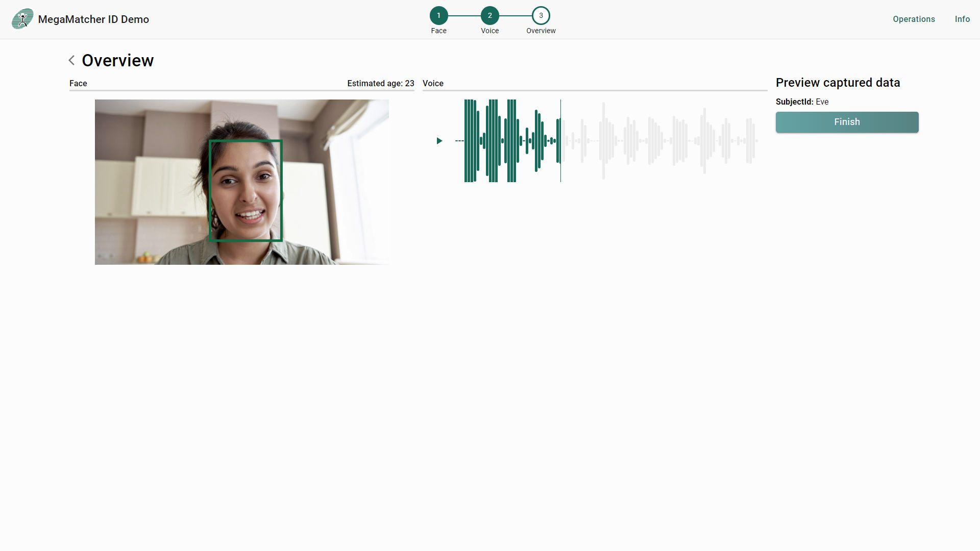This screenshot has height=551, width=980.
Task: Play the recorded voice sample
Action: point(439,141)
